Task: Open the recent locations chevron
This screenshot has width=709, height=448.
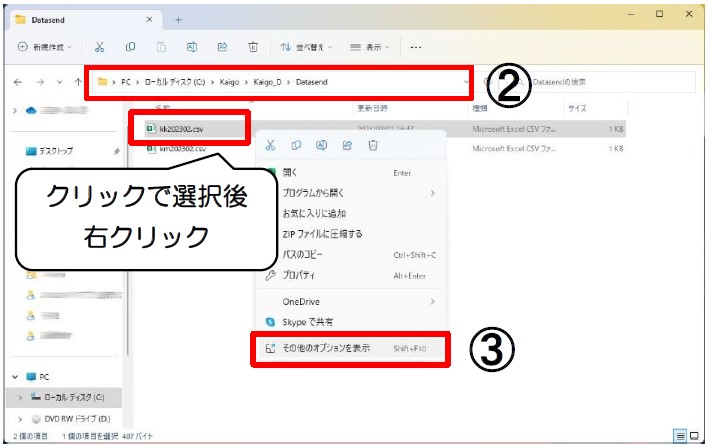Action: pos(60,82)
